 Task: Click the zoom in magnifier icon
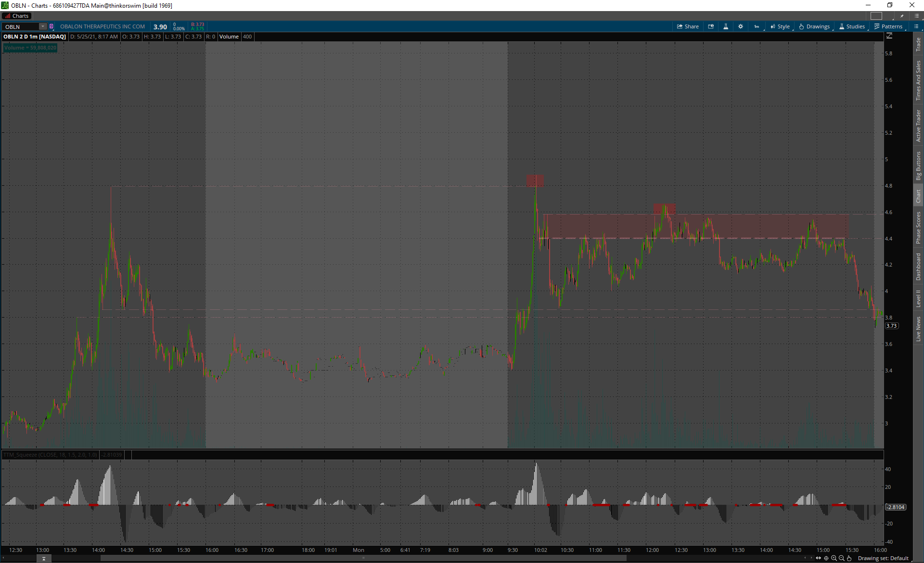(x=834, y=558)
